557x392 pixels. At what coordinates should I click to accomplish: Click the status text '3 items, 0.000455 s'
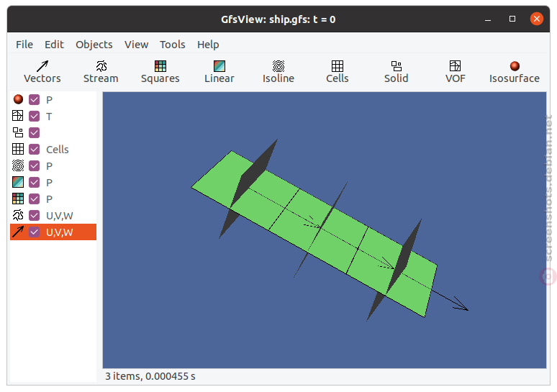pyautogui.click(x=150, y=376)
